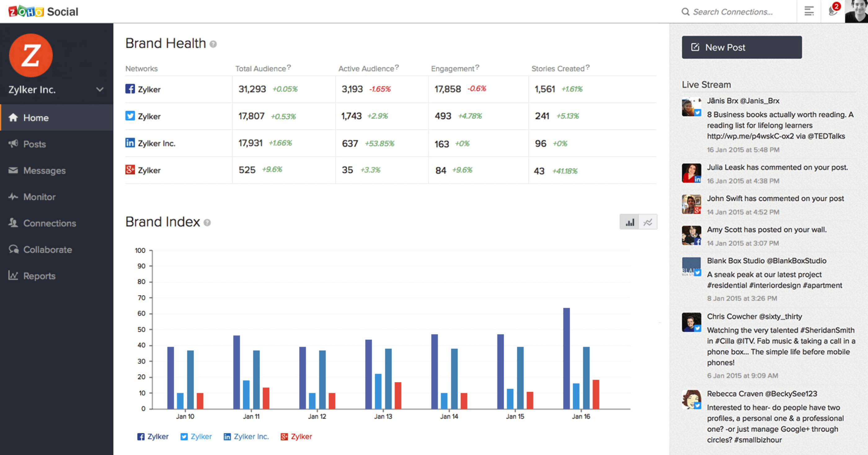
Task: Go to Home in the sidebar
Action: [35, 117]
